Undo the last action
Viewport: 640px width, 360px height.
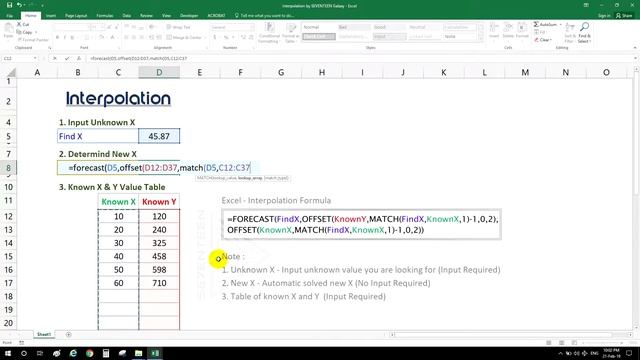[x=19, y=5]
